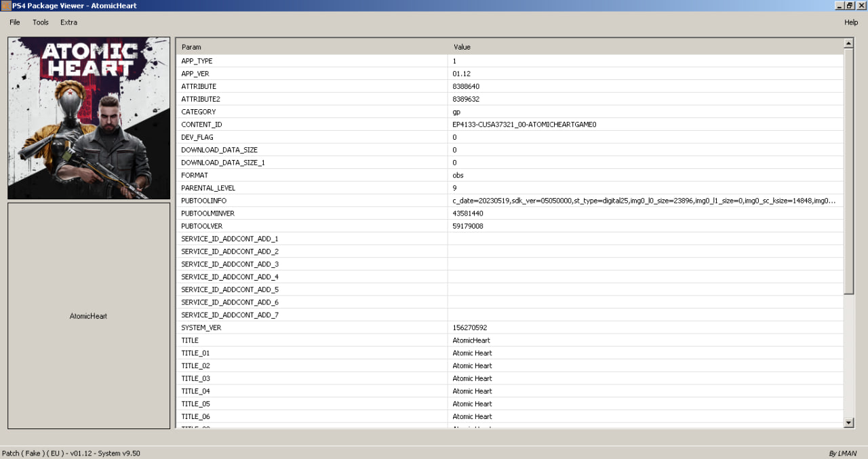
Task: Select the SERVICE_ID_ADDCONT_ADD_6 row
Action: (510, 302)
